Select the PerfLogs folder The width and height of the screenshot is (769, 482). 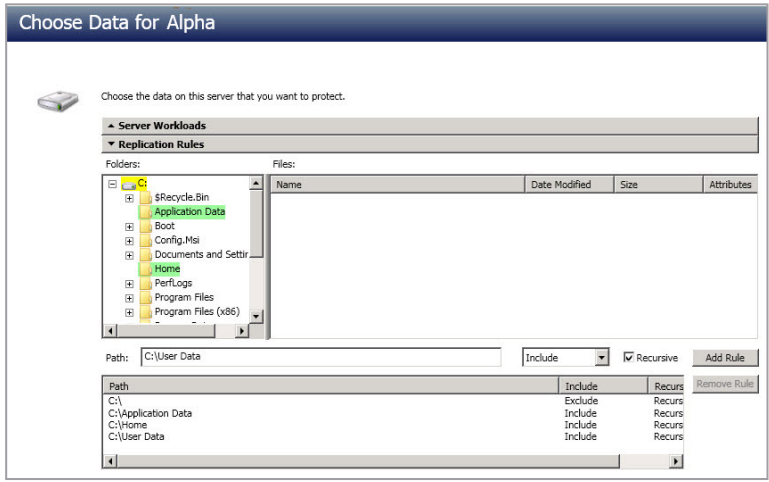click(x=172, y=283)
